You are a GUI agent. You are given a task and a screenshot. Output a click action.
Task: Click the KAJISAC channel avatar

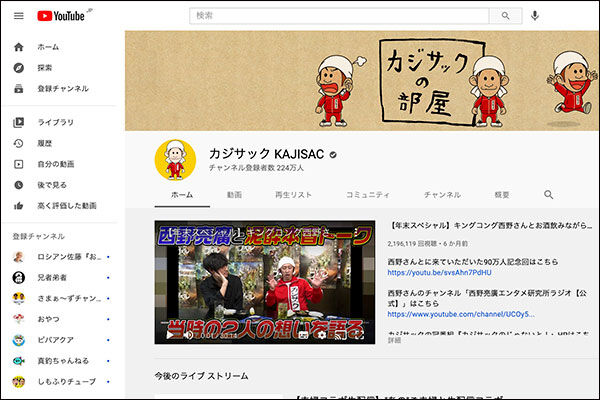(x=175, y=160)
